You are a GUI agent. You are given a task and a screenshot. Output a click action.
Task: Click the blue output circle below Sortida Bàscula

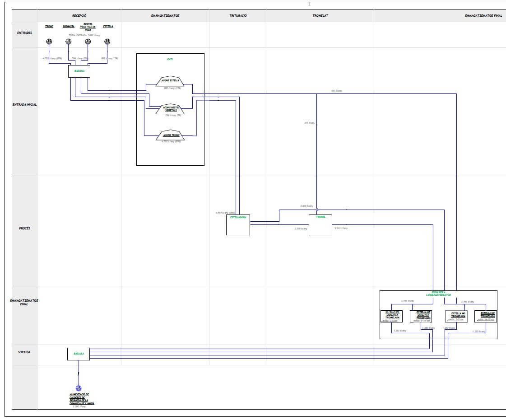79,388
